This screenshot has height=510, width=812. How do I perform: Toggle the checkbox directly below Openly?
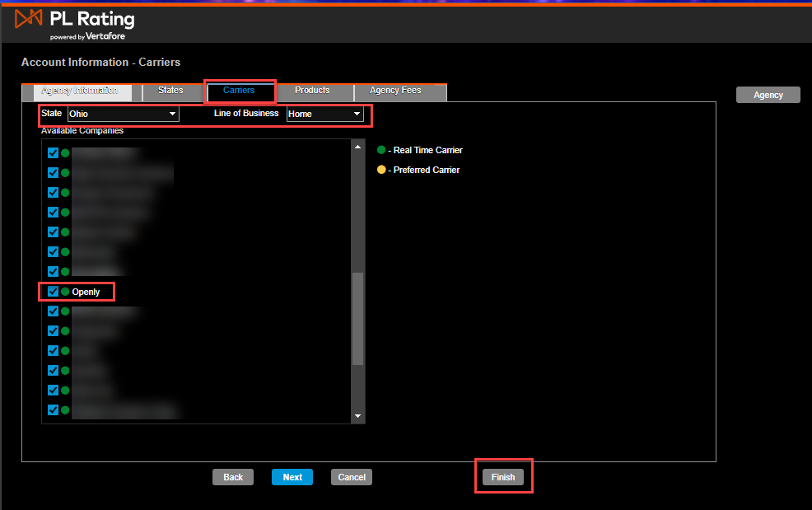point(53,311)
